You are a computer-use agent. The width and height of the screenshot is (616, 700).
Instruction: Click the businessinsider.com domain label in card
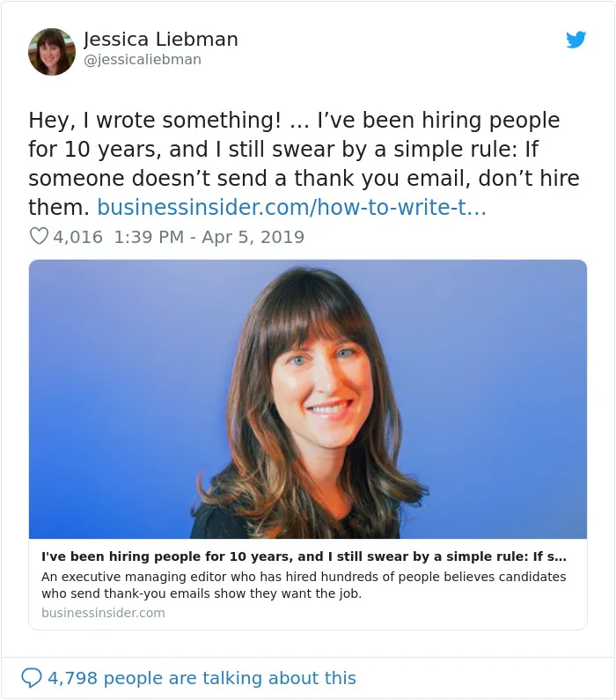(x=103, y=613)
